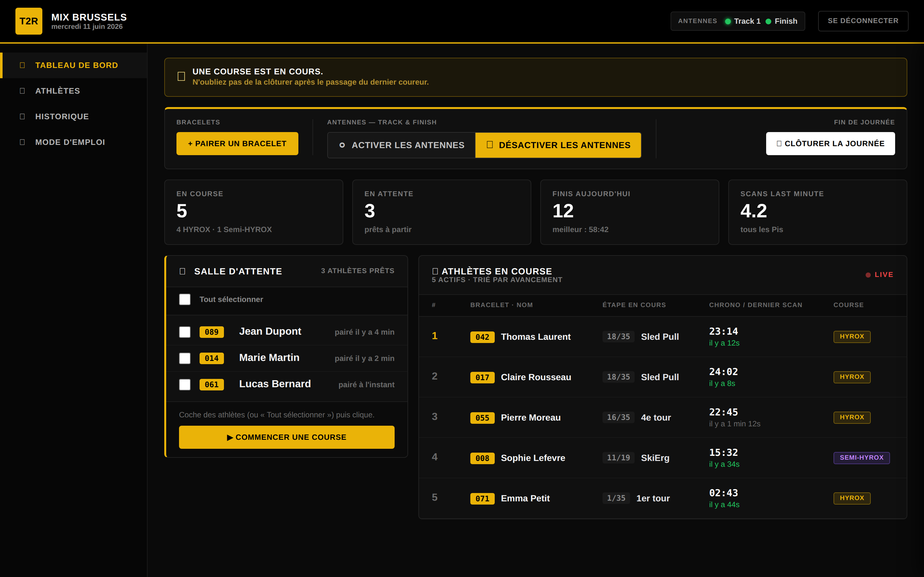Select the Thomas Laurent athlete row
Screen dimensions: 924x577
pyautogui.click(x=663, y=337)
